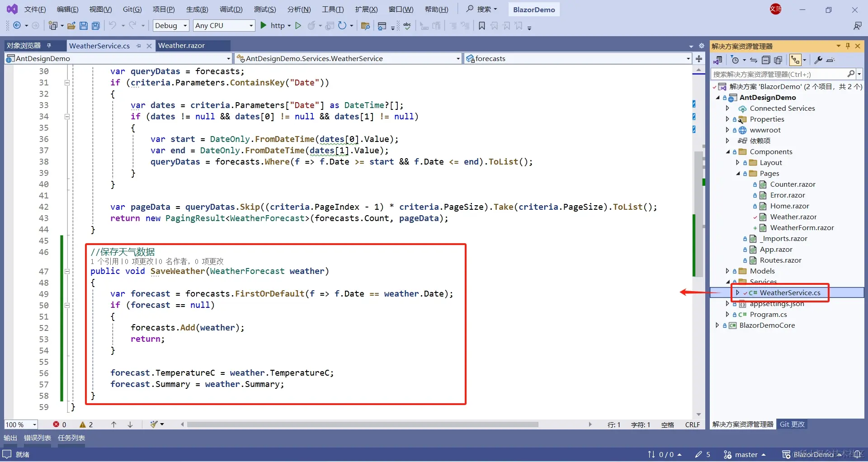Open the feedback icon at top right
868x462 pixels.
click(857, 26)
